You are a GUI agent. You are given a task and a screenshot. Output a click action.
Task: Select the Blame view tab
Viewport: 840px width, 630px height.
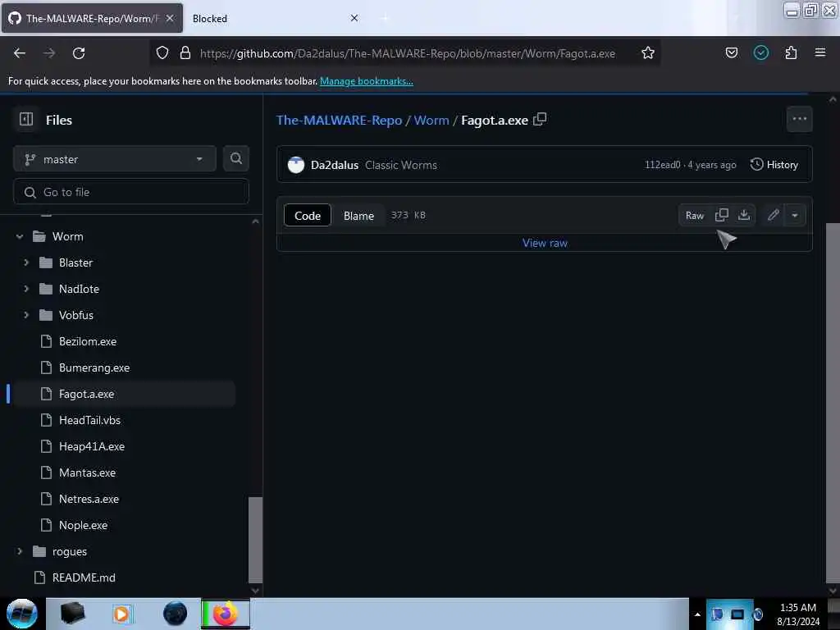coord(358,216)
